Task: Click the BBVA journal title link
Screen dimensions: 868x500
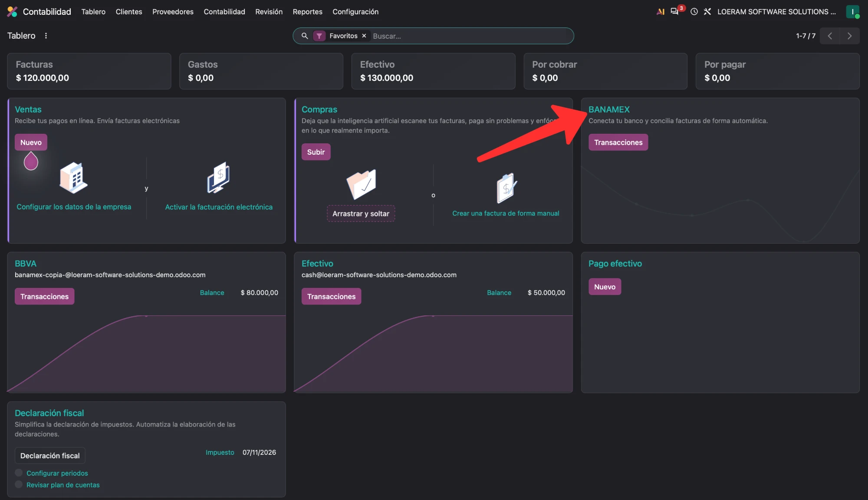Action: (x=26, y=263)
